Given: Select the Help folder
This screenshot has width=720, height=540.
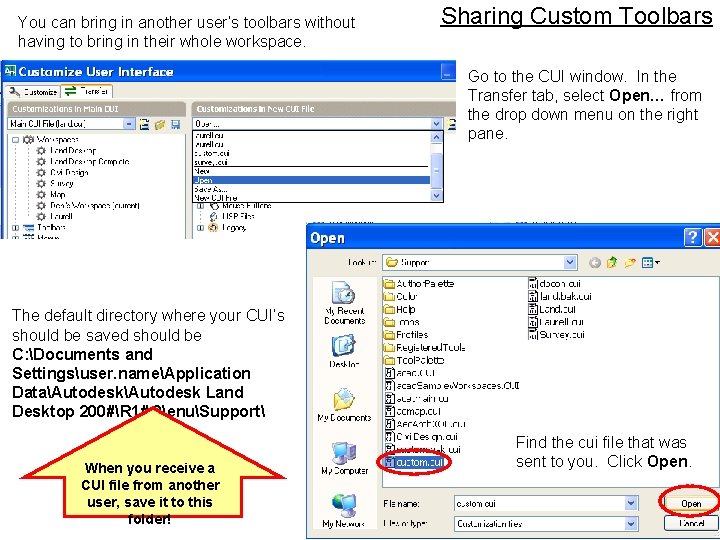Looking at the screenshot, I should point(400,309).
